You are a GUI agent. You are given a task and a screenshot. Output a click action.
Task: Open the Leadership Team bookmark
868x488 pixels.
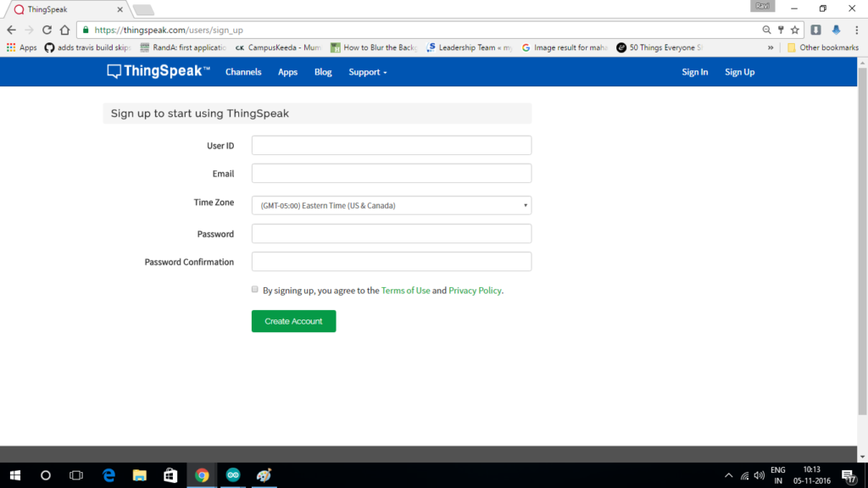click(470, 47)
